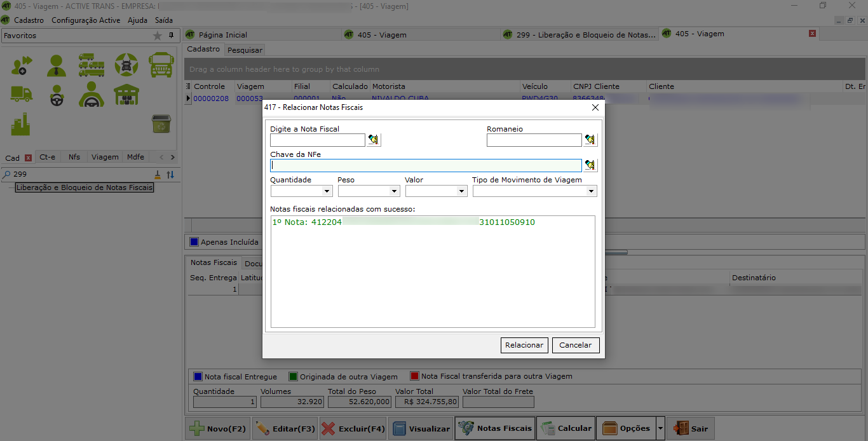Image resolution: width=868 pixels, height=441 pixels.
Task: Switch to the Pesquisar tab
Action: tap(245, 50)
